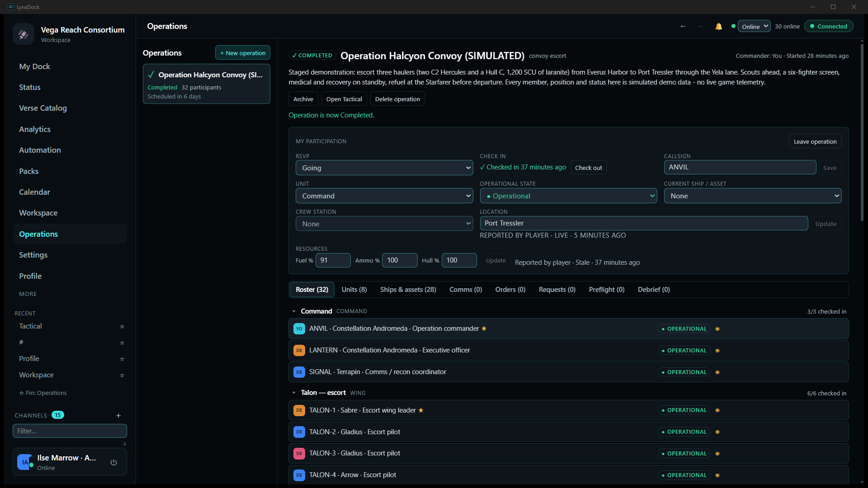This screenshot has width=868, height=488.
Task: Click the DE avatar in TALON-3 row
Action: pyautogui.click(x=299, y=453)
